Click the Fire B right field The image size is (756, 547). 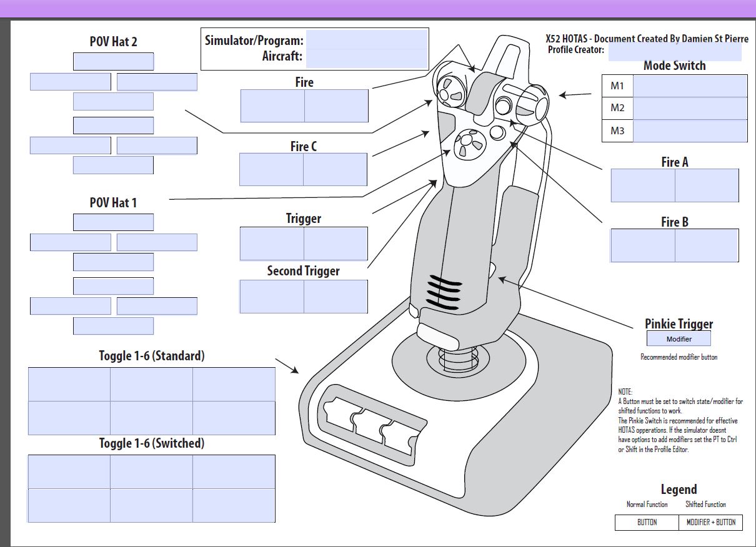point(707,245)
